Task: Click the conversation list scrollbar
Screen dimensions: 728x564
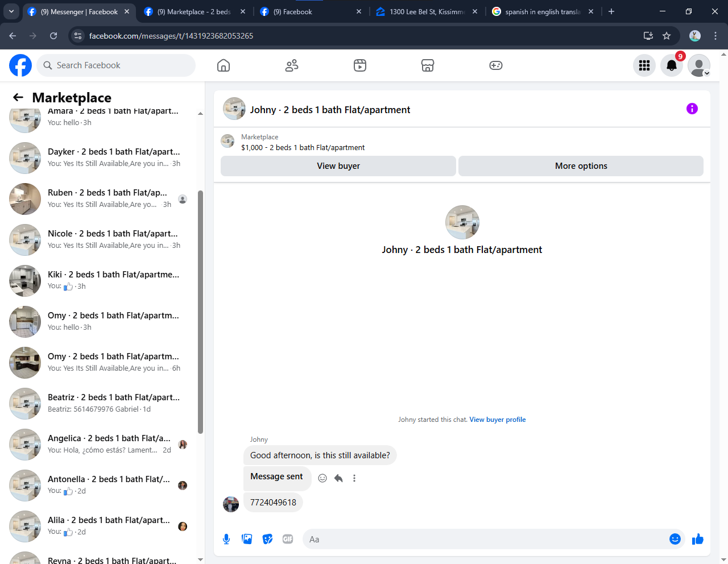Action: click(200, 312)
